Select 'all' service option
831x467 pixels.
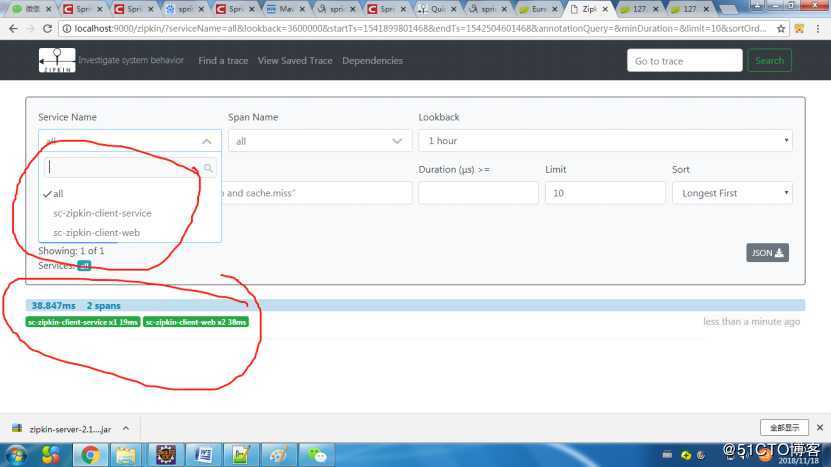click(x=129, y=193)
